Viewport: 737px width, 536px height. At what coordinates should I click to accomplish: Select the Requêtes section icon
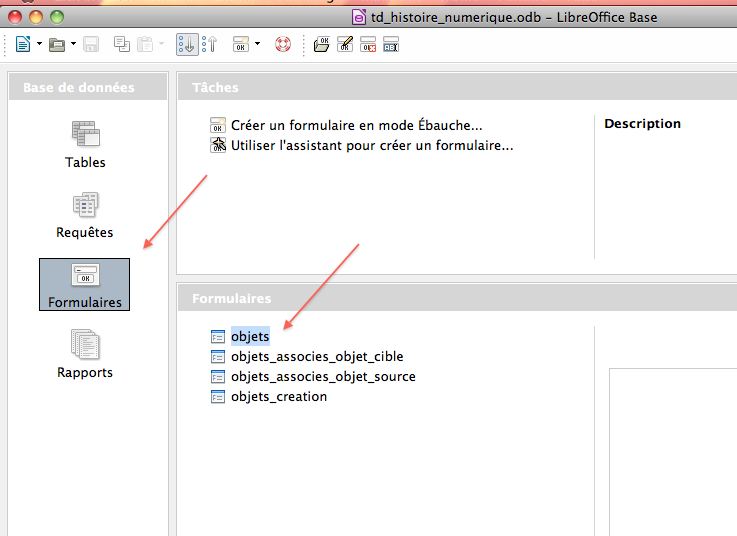click(85, 205)
